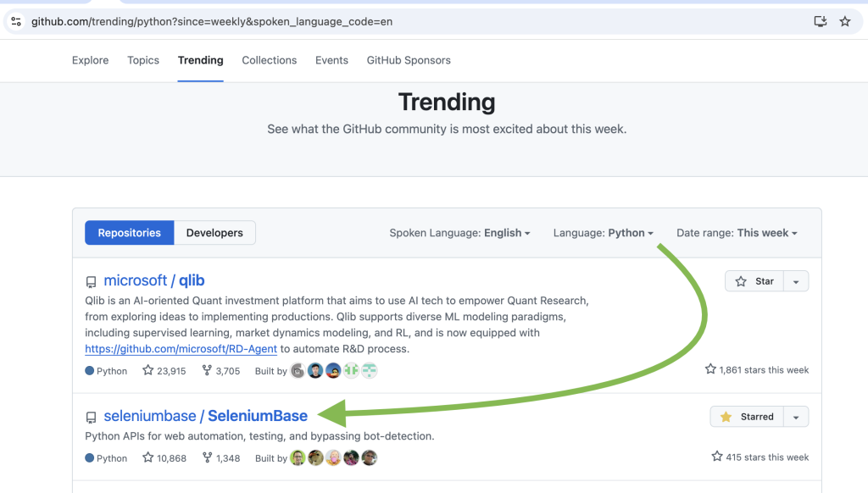Click first contributor avatar in SeleniumBase row
868x493 pixels.
pos(298,457)
